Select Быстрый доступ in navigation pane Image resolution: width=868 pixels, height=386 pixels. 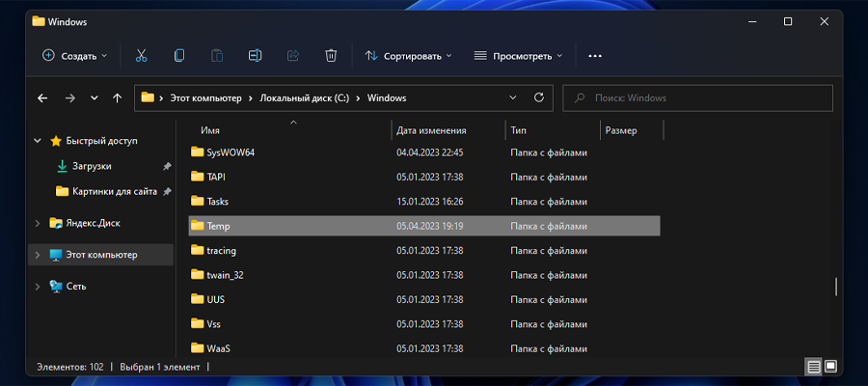pyautogui.click(x=102, y=141)
